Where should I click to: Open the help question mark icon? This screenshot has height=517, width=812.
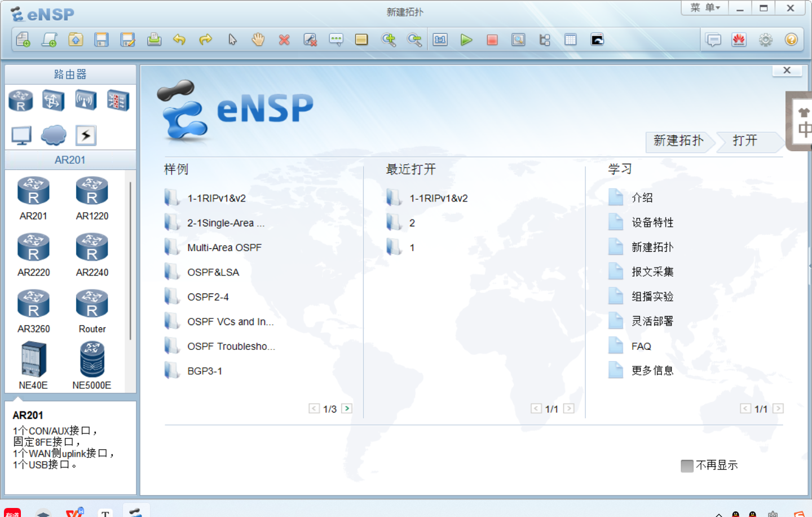pyautogui.click(x=791, y=40)
